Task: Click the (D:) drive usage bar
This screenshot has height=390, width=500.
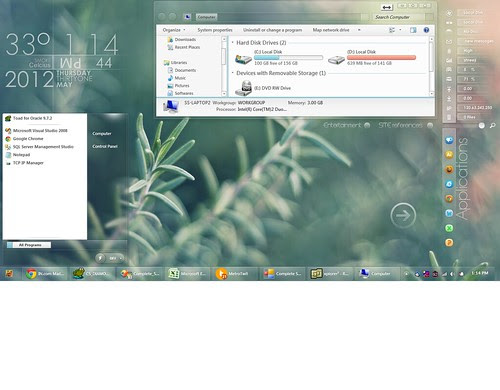Action: pyautogui.click(x=381, y=57)
